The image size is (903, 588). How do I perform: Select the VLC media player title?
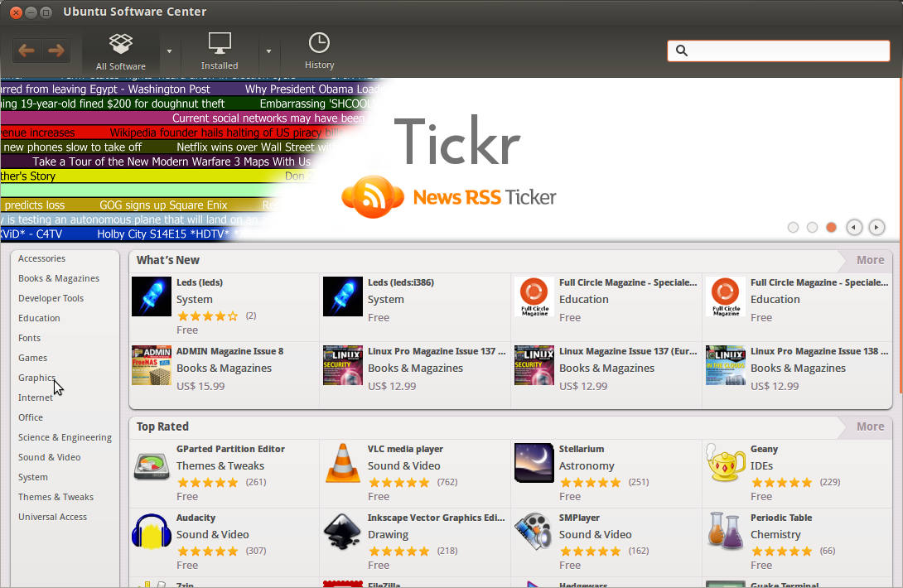405,449
